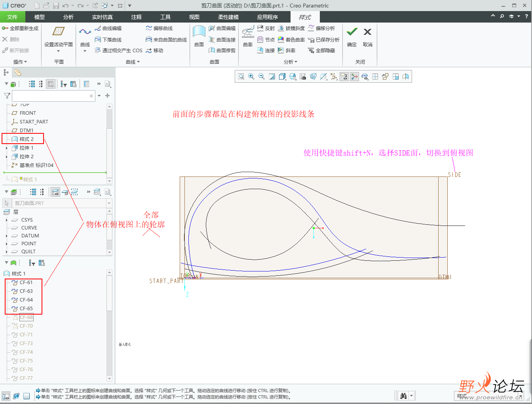
Task: Toggle model tree columns display button
Action: click(x=51, y=84)
